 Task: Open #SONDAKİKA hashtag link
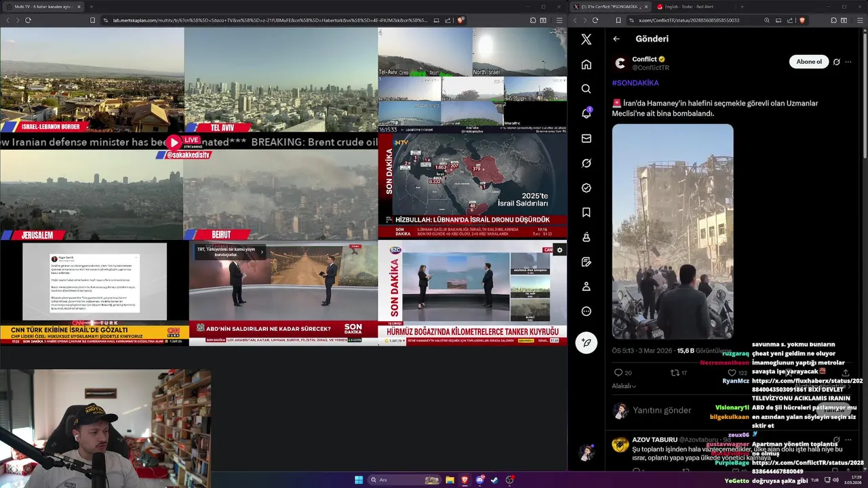(x=635, y=83)
